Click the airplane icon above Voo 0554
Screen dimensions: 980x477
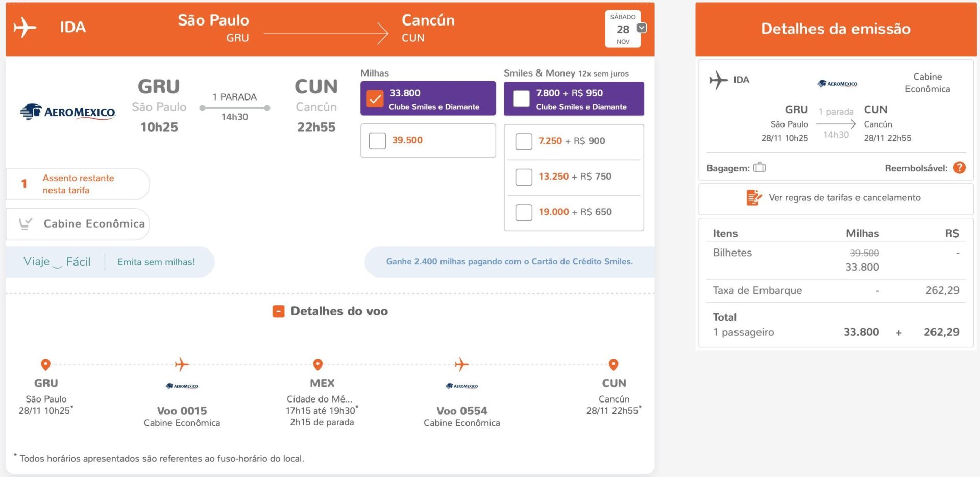(461, 364)
